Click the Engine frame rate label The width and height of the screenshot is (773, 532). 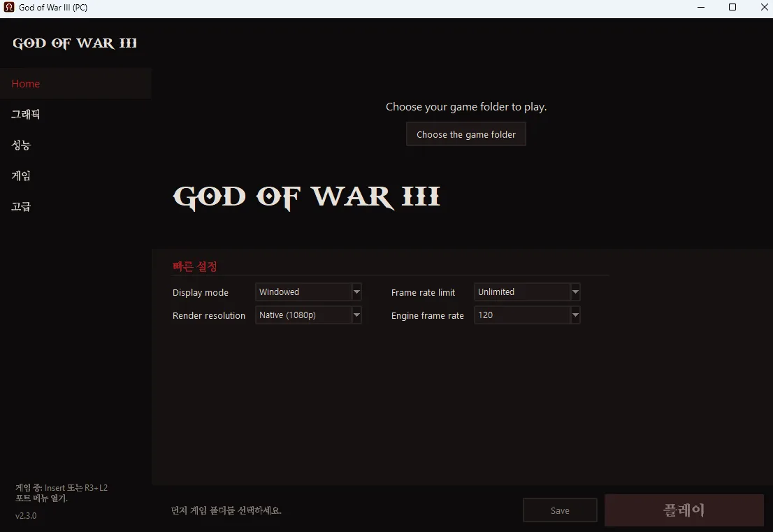click(428, 315)
